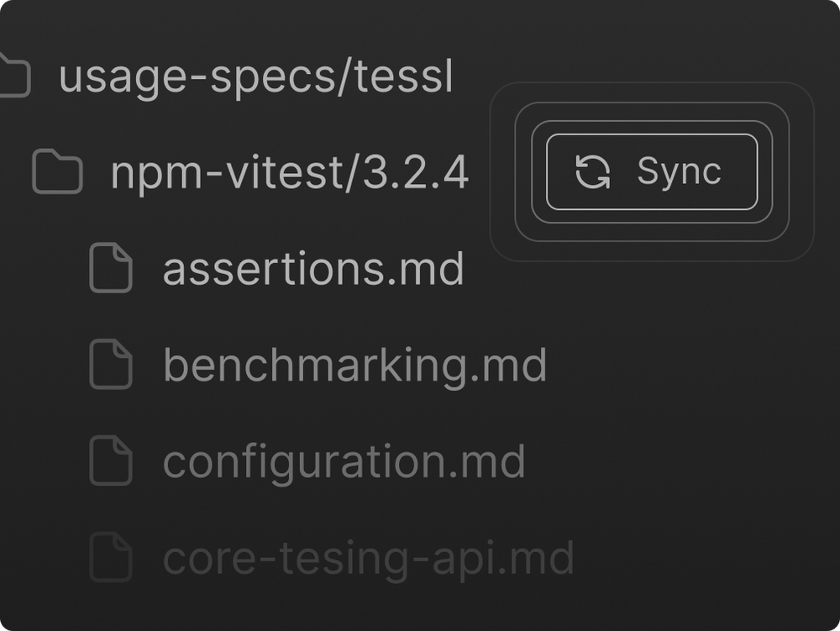Expand the npm-vitest/3.2.4 folder by its name

click(x=289, y=173)
